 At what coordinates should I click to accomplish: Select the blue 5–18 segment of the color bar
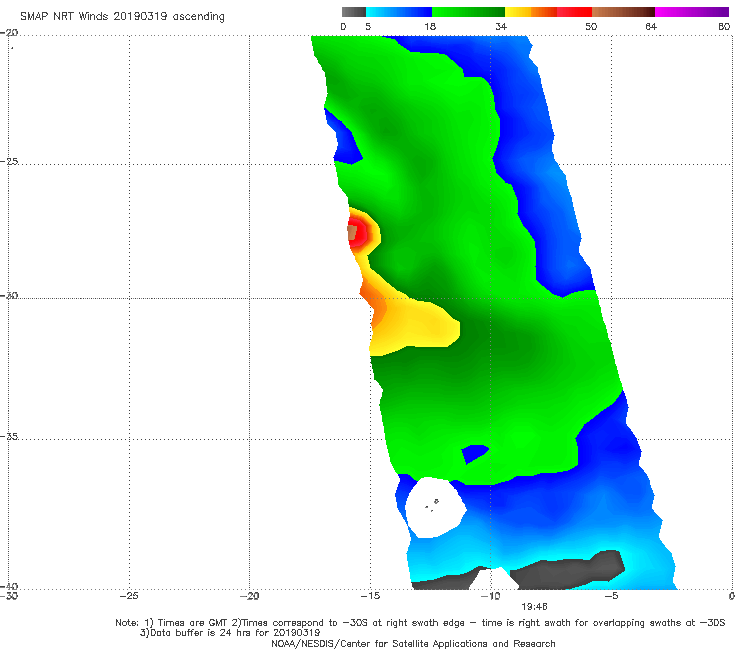399,12
